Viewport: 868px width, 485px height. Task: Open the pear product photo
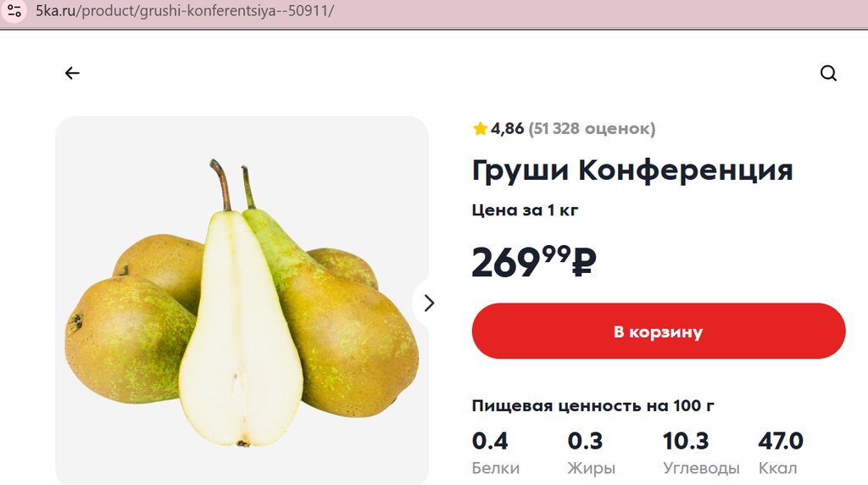pos(242,300)
